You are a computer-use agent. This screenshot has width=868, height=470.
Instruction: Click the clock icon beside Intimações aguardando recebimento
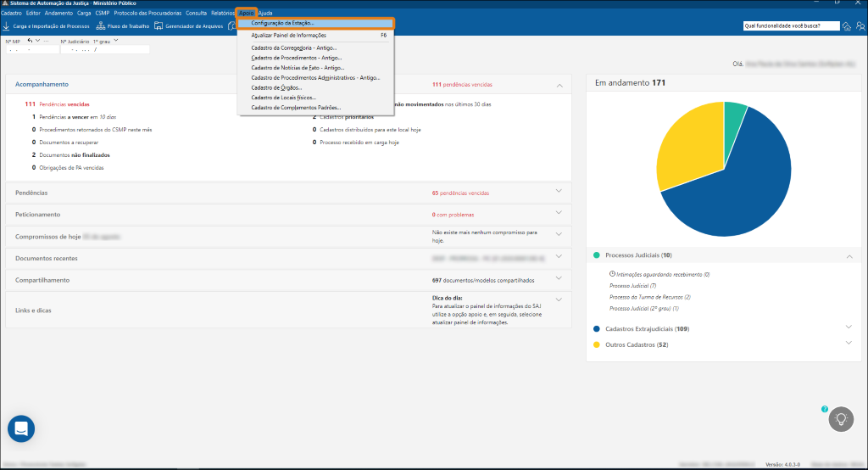tap(612, 274)
